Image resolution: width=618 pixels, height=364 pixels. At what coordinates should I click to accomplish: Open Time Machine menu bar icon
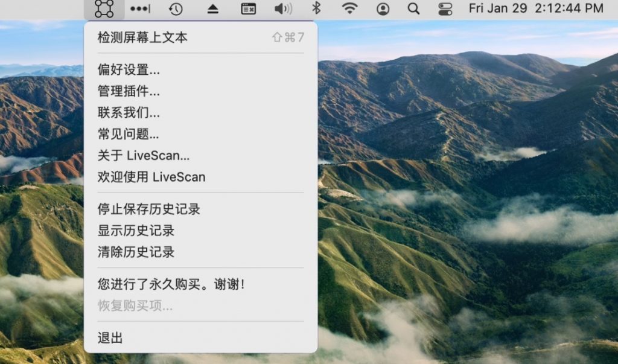pyautogui.click(x=176, y=8)
